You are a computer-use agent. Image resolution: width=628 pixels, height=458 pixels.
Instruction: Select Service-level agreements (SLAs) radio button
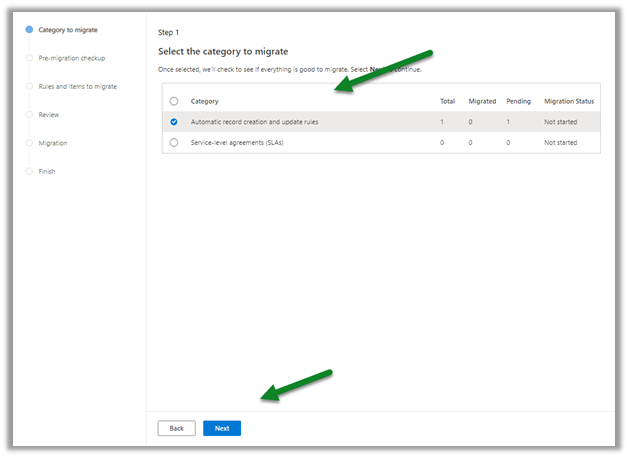tap(174, 143)
